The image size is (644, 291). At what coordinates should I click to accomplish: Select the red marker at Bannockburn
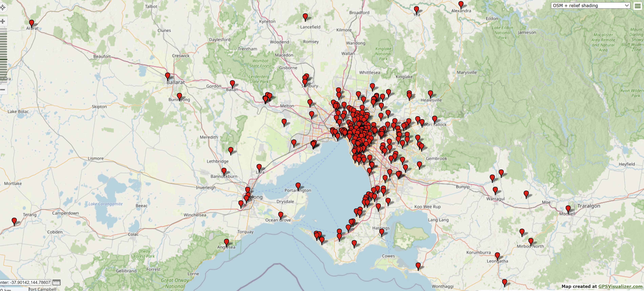(x=224, y=172)
